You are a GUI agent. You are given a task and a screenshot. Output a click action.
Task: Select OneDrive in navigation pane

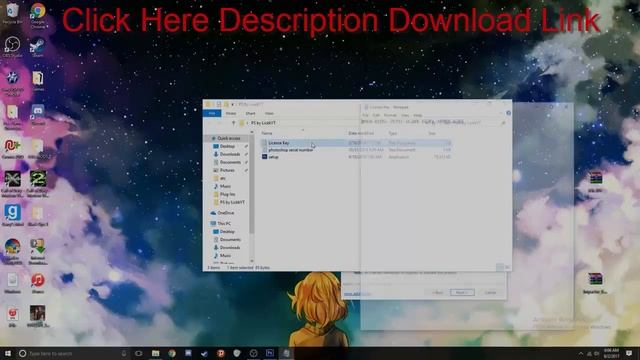[226, 213]
